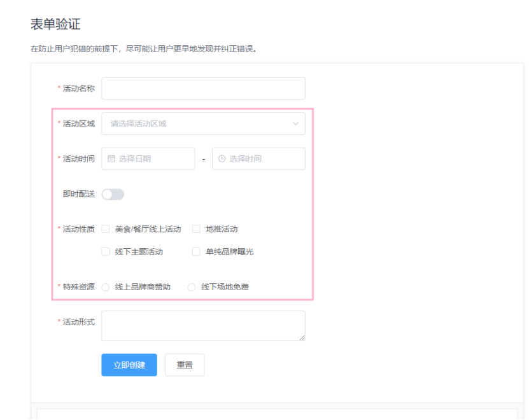529x420 pixels.
Task: Click the 活动名称 input field
Action: point(202,88)
